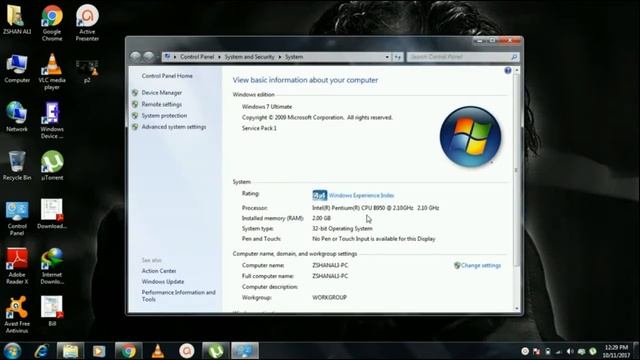Open Windows Update link
Image resolution: width=640 pixels, height=360 pixels.
(163, 282)
